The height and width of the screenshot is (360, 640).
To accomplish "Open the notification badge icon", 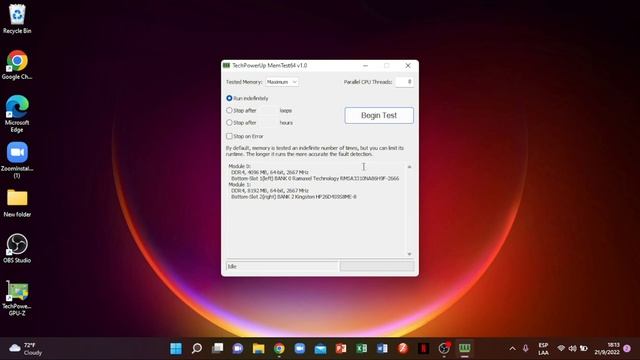I will click(x=627, y=348).
